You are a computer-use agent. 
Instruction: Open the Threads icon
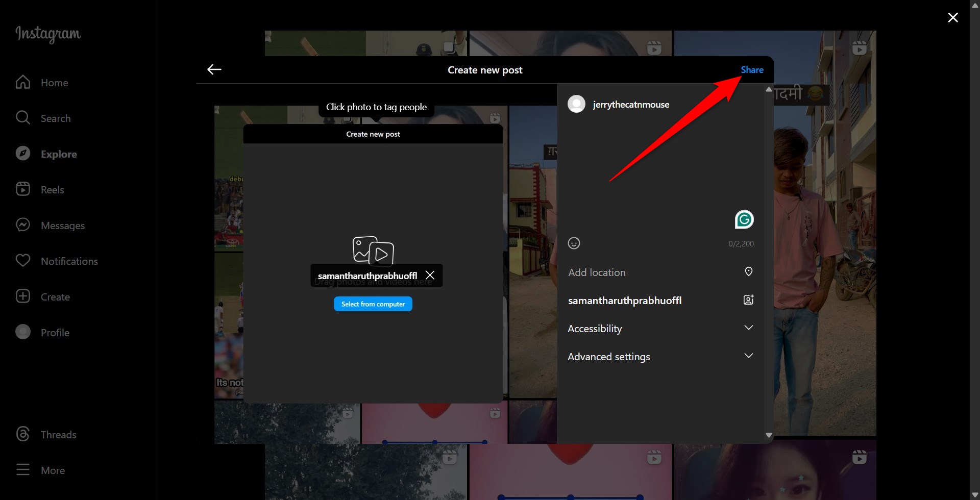pyautogui.click(x=23, y=434)
